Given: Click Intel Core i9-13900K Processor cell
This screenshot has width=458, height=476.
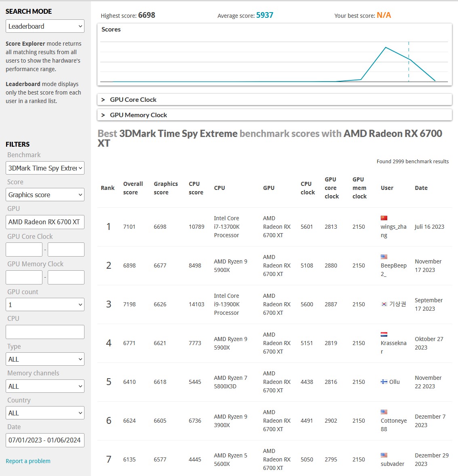Looking at the screenshot, I should (x=226, y=304).
